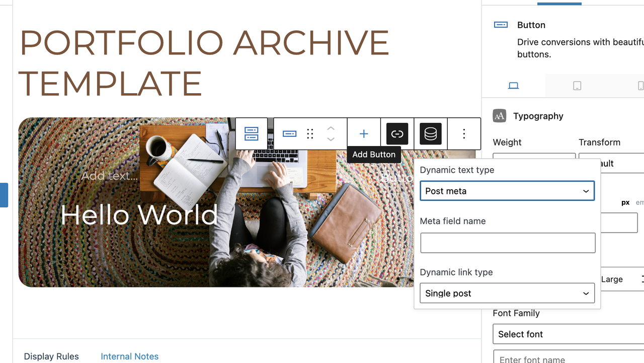Screen dimensions: 644x363
Task: Open the Display Rules tab
Action: [x=51, y=356]
